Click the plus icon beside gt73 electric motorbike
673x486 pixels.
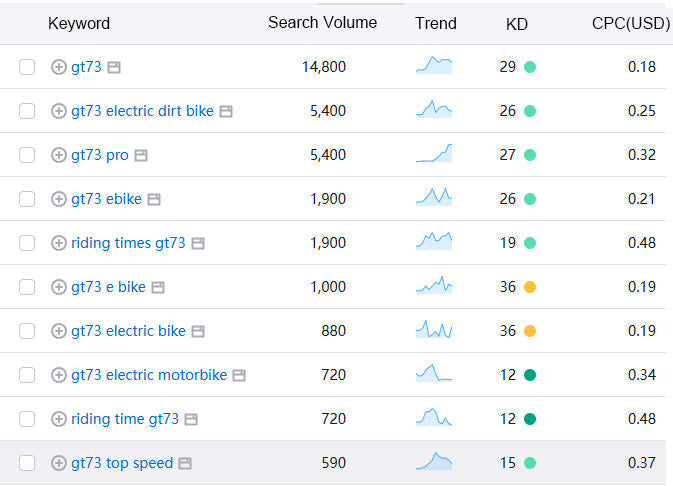pos(59,375)
